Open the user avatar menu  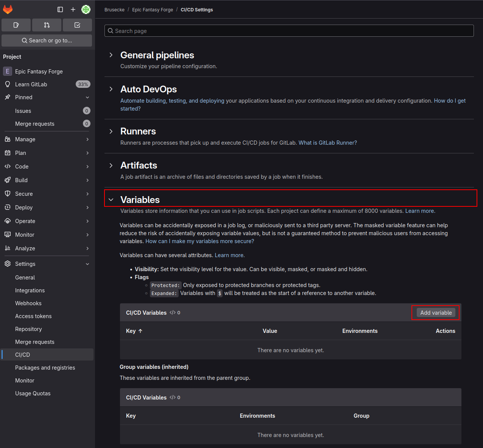(86, 9)
